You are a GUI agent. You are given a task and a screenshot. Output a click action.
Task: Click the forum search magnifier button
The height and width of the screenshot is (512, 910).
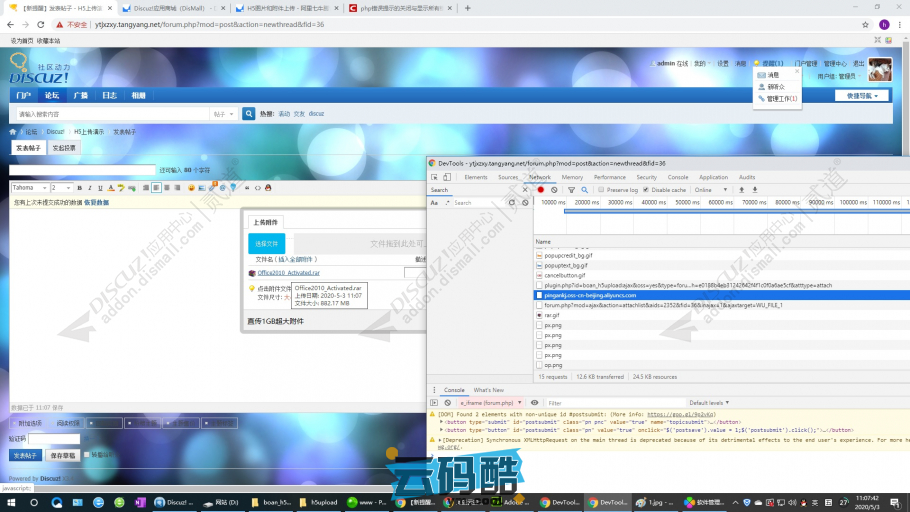(x=249, y=114)
